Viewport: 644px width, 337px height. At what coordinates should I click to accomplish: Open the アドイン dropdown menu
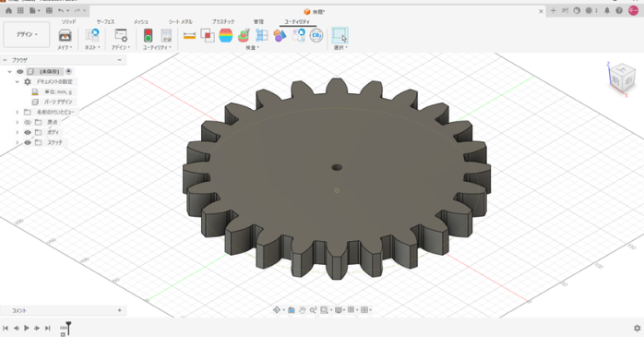[x=121, y=48]
